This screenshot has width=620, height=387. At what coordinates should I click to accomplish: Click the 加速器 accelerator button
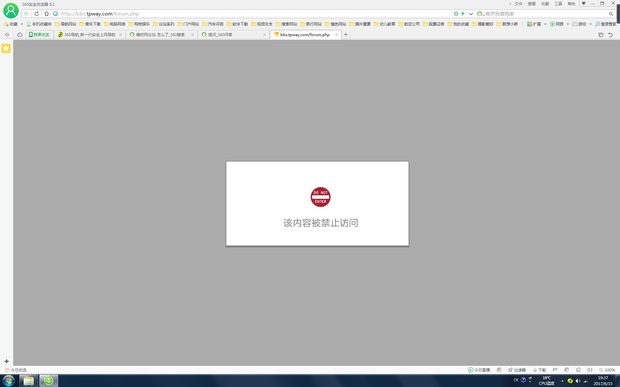pos(517,370)
